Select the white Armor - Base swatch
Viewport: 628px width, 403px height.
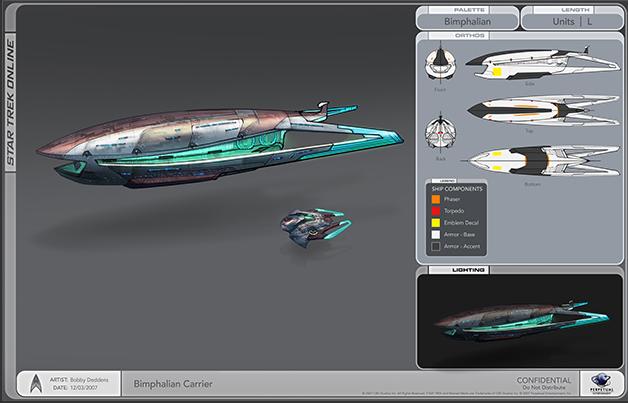(436, 234)
